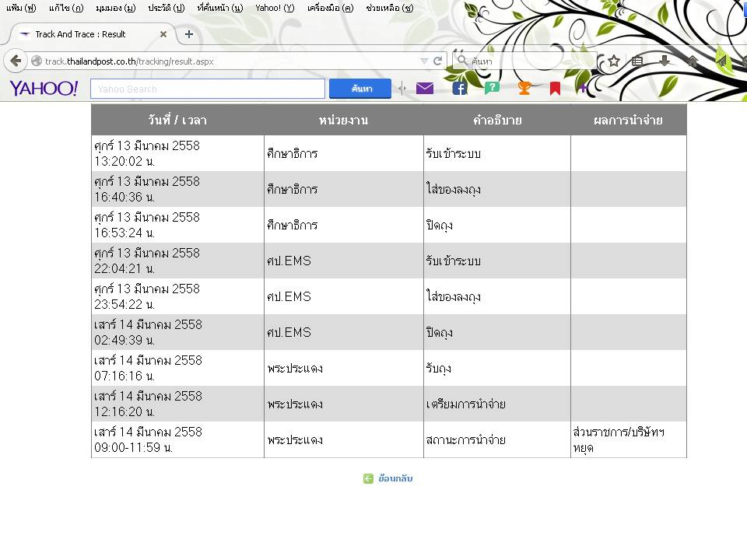Reload the tracking result page
747x560 pixels.
(x=438, y=61)
